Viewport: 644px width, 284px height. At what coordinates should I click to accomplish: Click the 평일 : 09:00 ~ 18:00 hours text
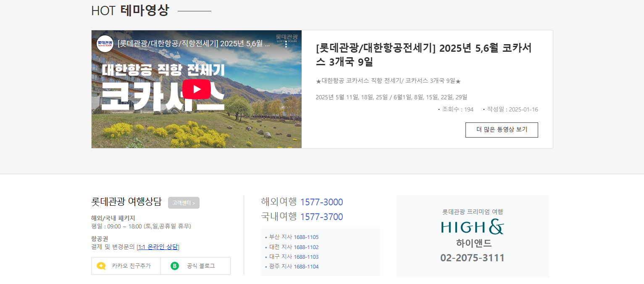coord(141,226)
